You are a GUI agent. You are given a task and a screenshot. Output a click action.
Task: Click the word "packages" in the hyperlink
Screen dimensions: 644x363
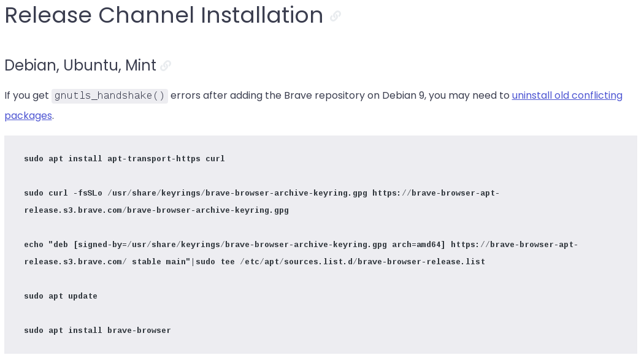click(x=28, y=116)
